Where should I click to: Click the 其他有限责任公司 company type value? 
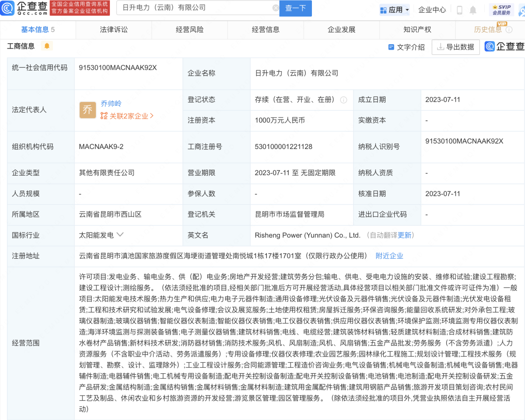click(x=107, y=173)
